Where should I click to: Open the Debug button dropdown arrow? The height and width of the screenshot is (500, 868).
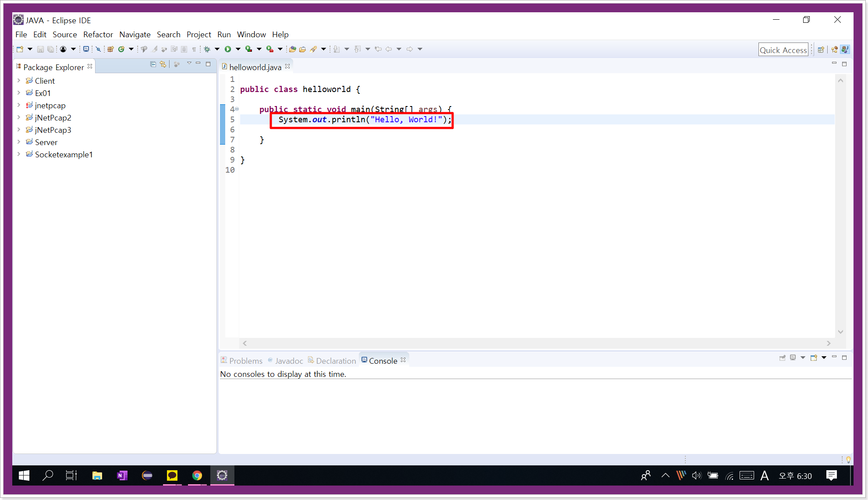217,49
